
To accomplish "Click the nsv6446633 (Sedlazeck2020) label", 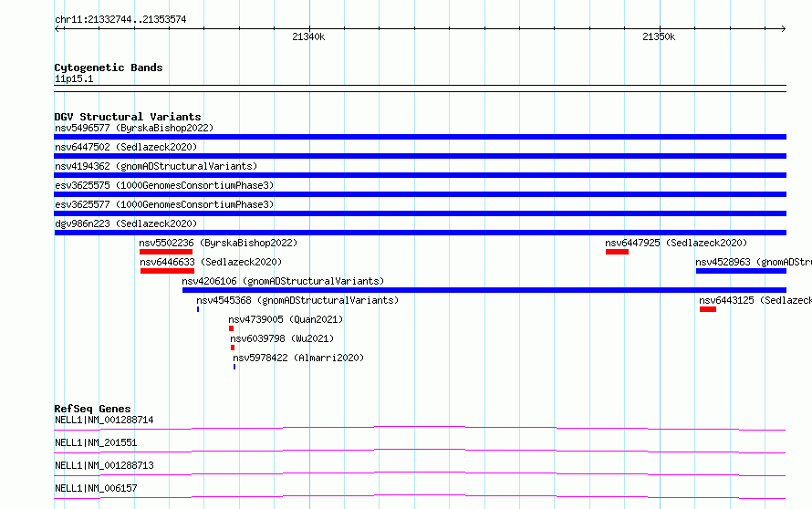I will [211, 262].
